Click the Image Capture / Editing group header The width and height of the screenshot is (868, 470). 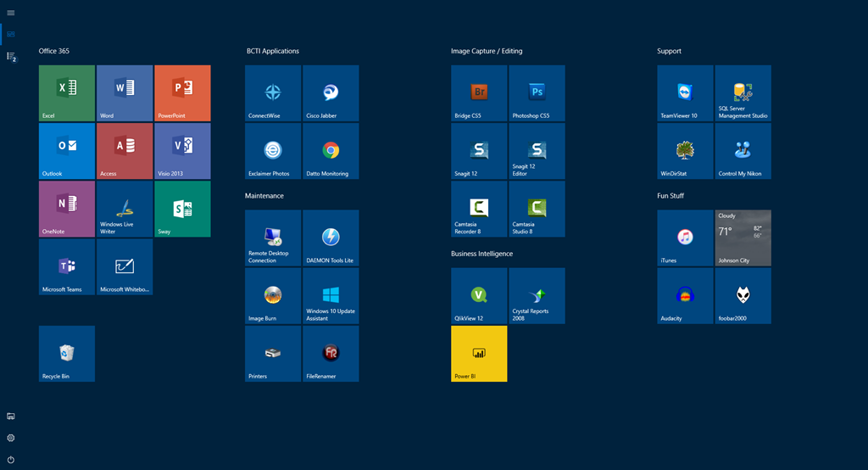coord(487,51)
